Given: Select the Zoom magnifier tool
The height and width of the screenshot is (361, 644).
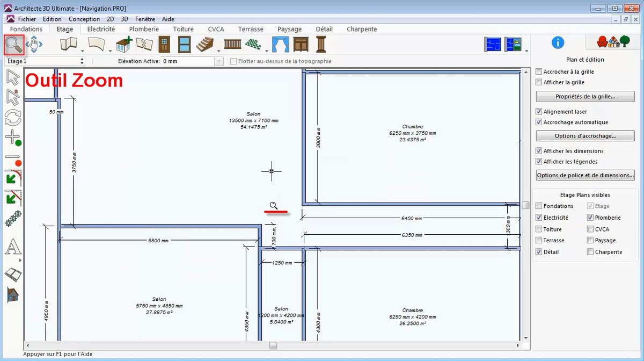Looking at the screenshot, I should click(x=14, y=45).
